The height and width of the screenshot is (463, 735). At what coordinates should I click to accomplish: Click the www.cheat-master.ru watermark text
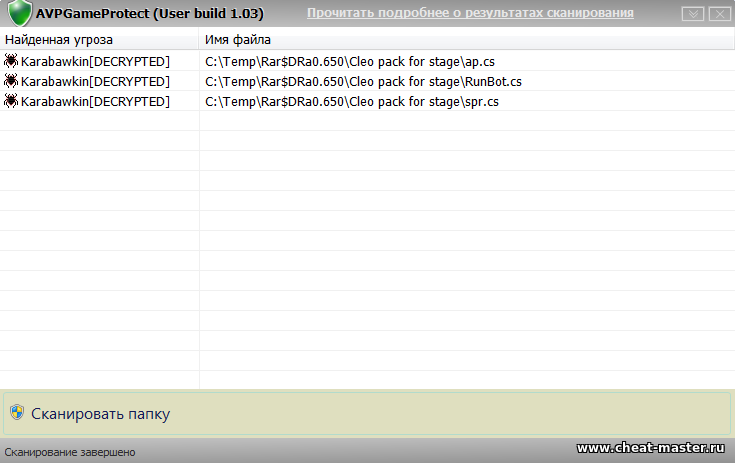click(x=652, y=448)
